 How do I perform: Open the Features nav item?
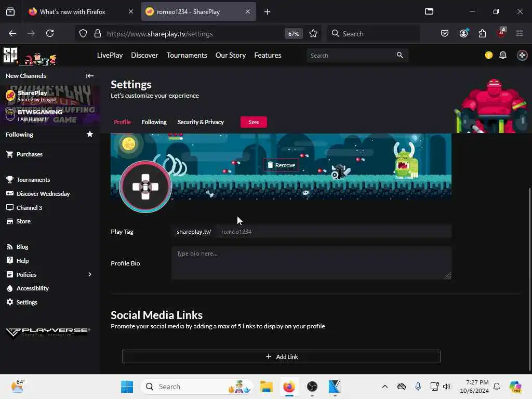[x=268, y=55]
